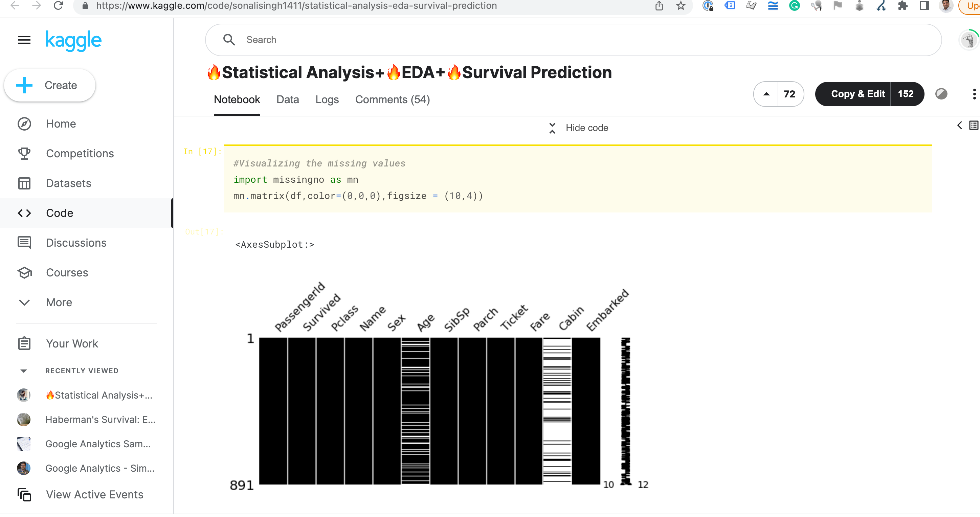Upvote the notebook with the arrow button
Image resolution: width=980 pixels, height=517 pixels.
click(x=766, y=94)
